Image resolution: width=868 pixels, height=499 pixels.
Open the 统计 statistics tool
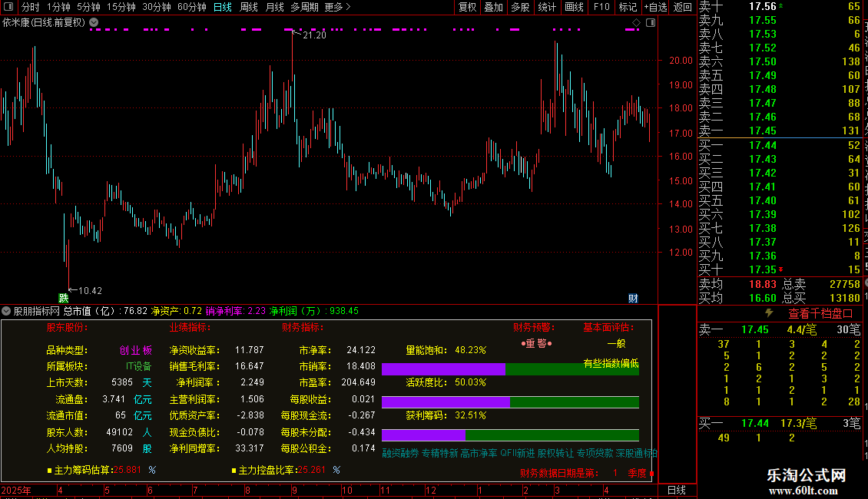547,7
